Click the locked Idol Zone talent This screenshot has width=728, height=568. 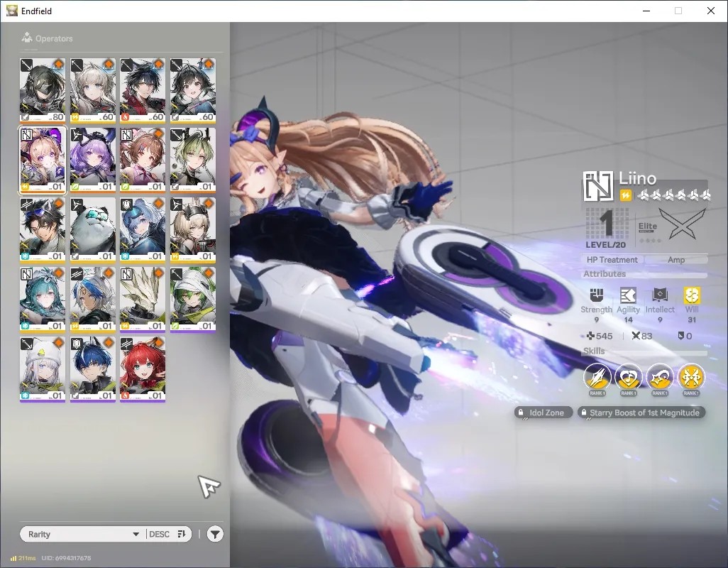[544, 413]
